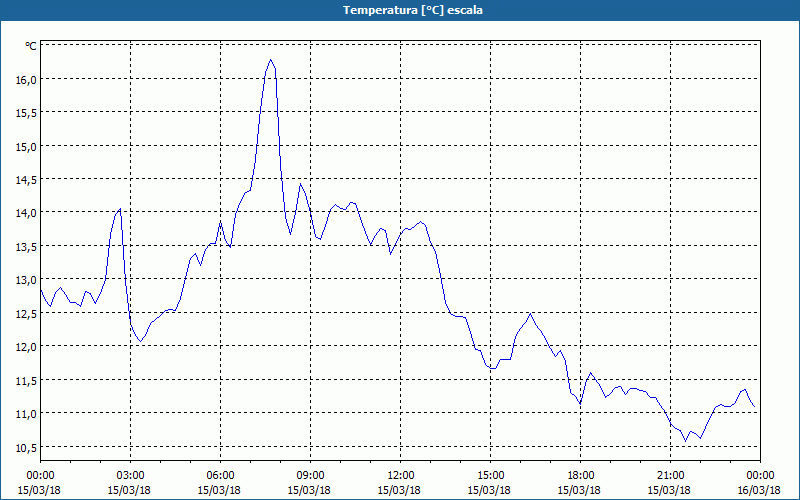
Task: Click the 12,5 y-axis label
Action: (26, 313)
